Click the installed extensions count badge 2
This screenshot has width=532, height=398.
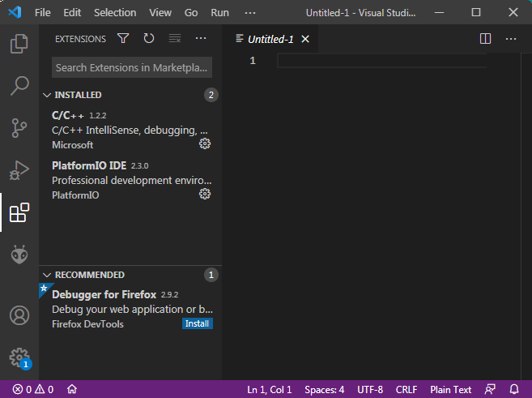pos(211,95)
